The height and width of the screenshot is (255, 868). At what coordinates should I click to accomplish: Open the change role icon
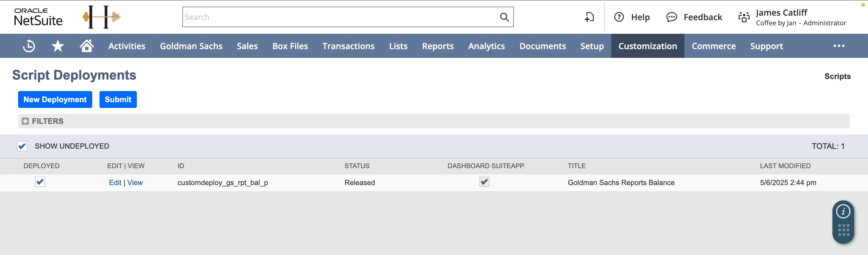[x=744, y=17]
